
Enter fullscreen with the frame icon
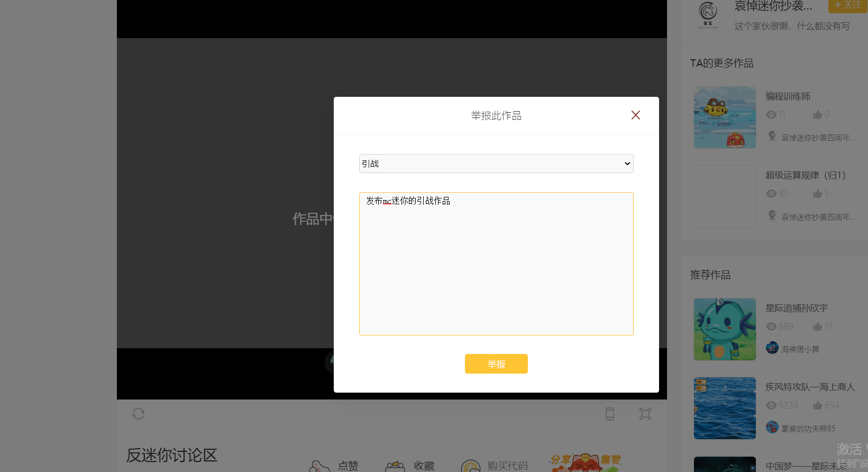(x=645, y=414)
